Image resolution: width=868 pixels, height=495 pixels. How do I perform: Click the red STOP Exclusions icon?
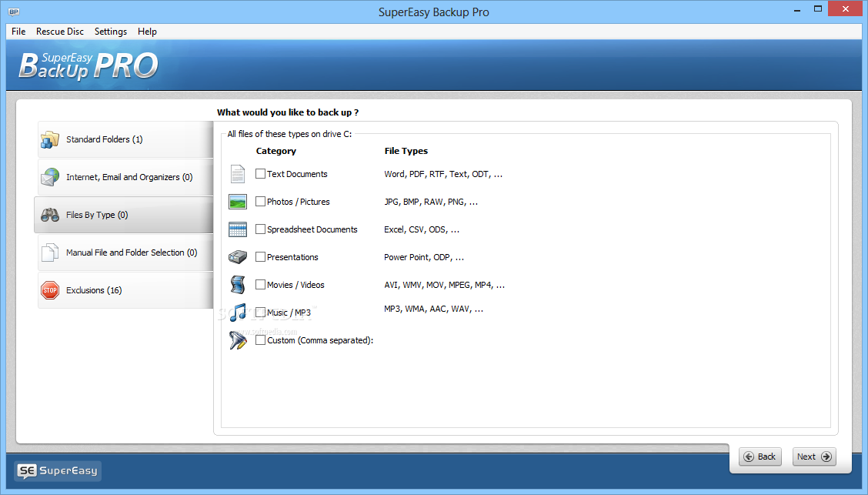(50, 290)
